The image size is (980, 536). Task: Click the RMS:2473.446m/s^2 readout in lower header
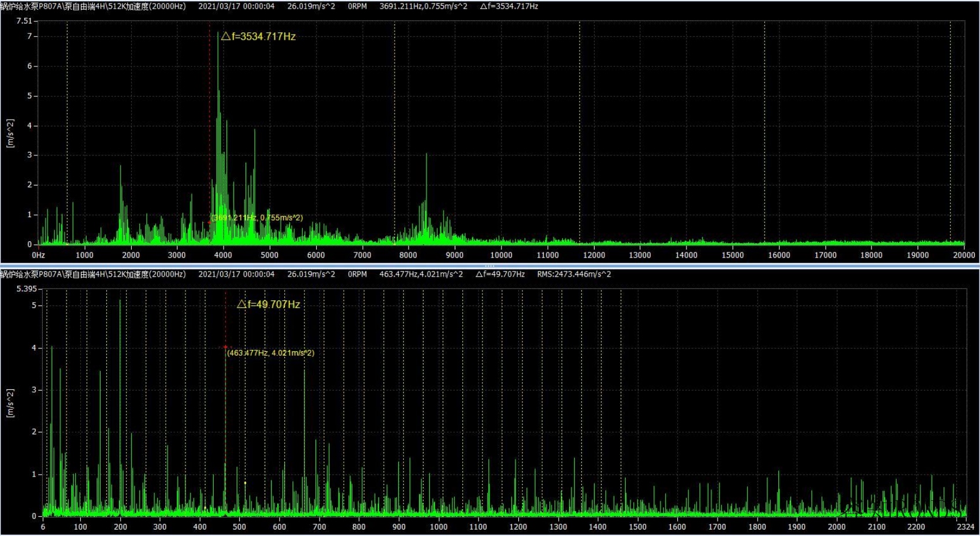(574, 274)
